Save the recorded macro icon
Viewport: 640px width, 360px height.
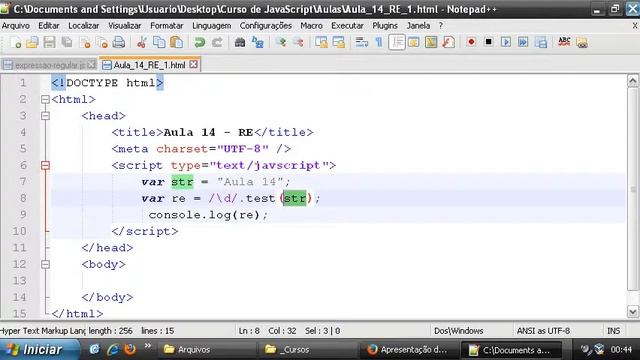(541, 42)
